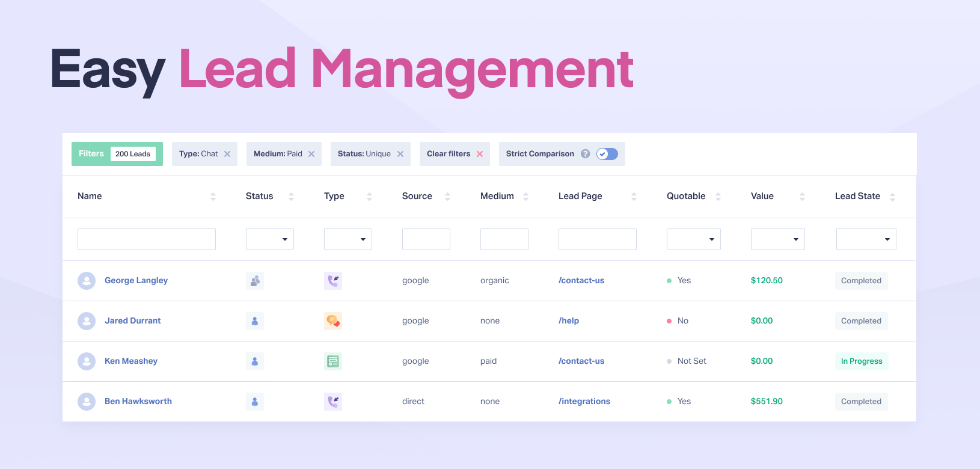Click the phone call type icon for Ben Hawksworth

click(x=333, y=402)
